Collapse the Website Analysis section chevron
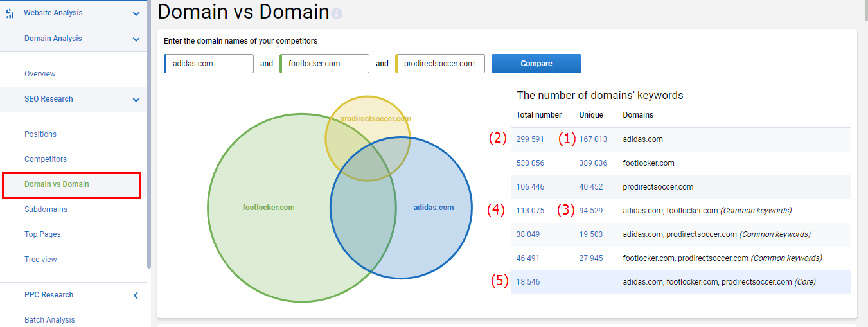Image resolution: width=868 pixels, height=327 pixels. tap(136, 13)
